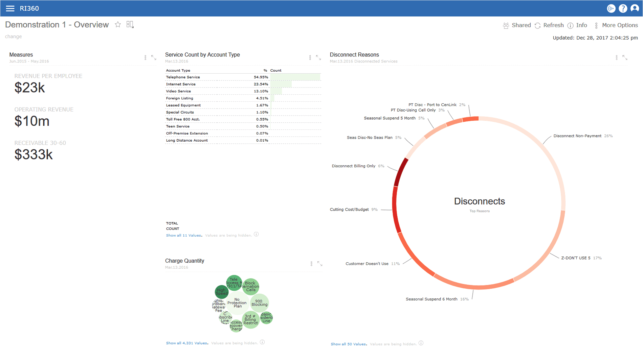
Task: Favorite the dashboard with the star icon
Action: point(118,25)
